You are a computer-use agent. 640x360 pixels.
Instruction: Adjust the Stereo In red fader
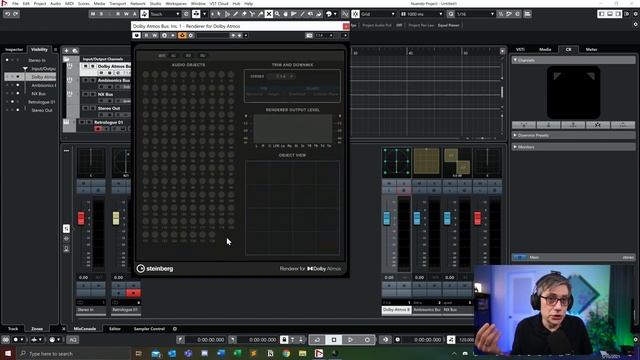(81, 218)
